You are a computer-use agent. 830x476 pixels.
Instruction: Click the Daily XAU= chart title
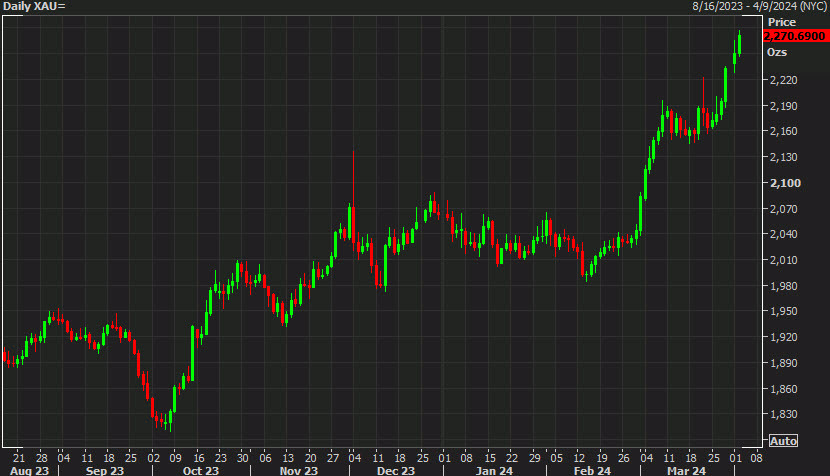[34, 6]
